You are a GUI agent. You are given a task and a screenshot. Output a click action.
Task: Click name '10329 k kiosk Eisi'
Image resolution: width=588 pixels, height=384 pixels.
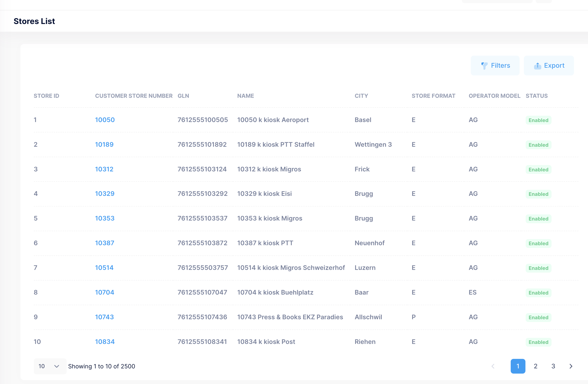click(x=264, y=194)
